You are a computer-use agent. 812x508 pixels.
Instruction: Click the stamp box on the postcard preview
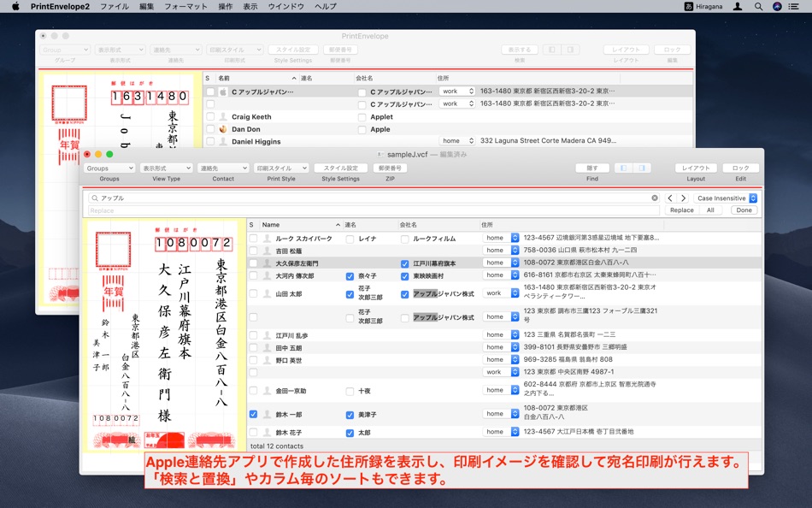[113, 250]
